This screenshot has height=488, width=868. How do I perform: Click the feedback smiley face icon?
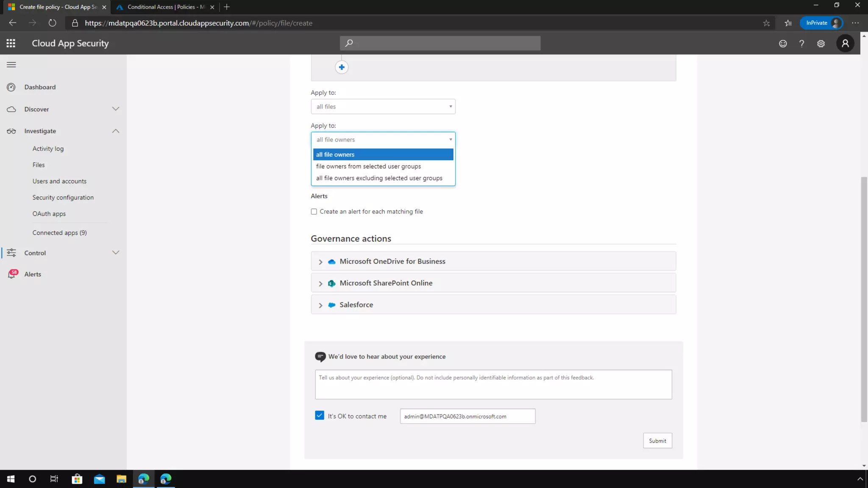[783, 44]
